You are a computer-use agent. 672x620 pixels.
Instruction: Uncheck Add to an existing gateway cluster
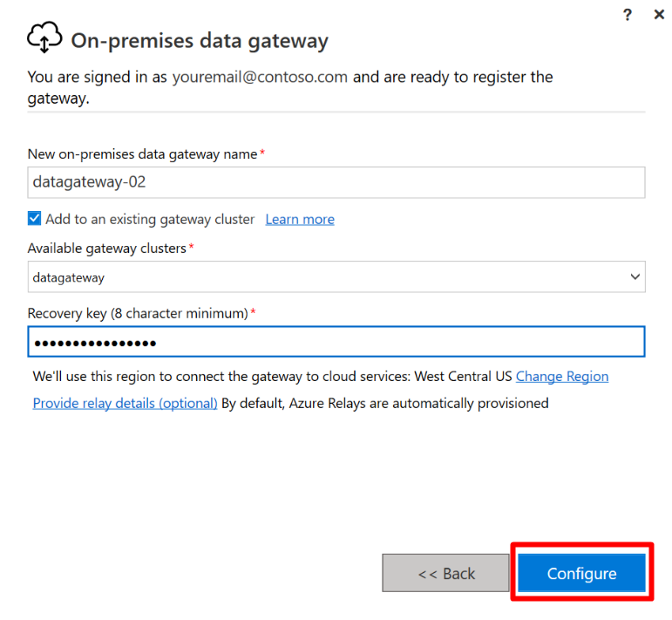coord(34,219)
